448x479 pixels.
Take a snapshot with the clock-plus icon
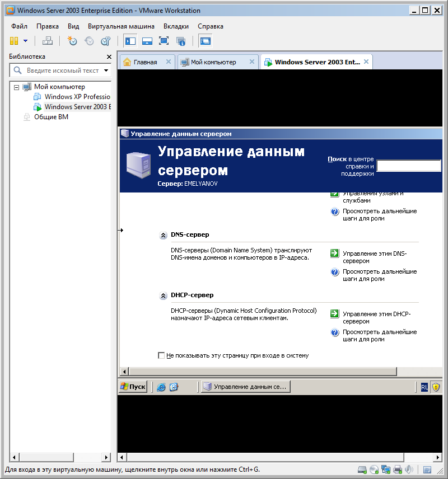coord(72,41)
